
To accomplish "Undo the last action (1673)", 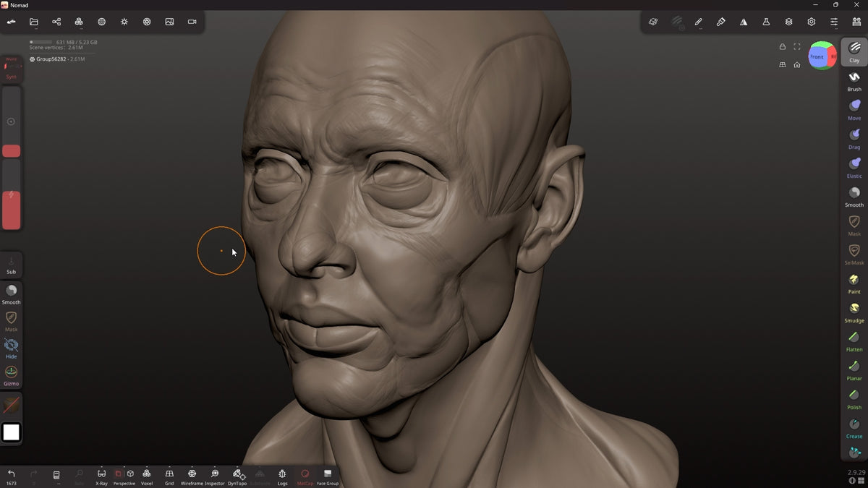I will [x=12, y=476].
